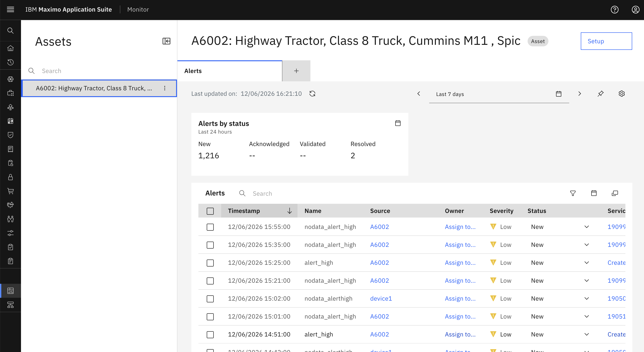Open overflow menu for A6002 asset
This screenshot has height=352, width=644.
click(165, 88)
